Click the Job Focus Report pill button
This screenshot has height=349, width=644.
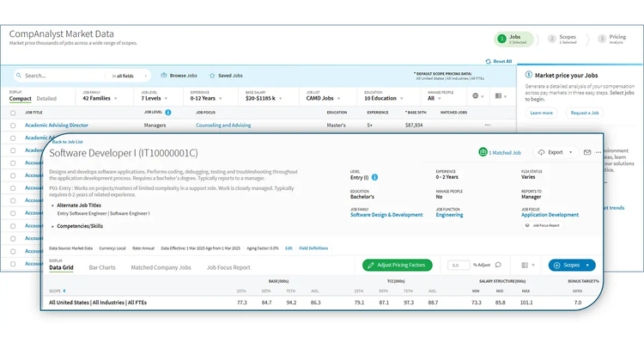(543, 226)
